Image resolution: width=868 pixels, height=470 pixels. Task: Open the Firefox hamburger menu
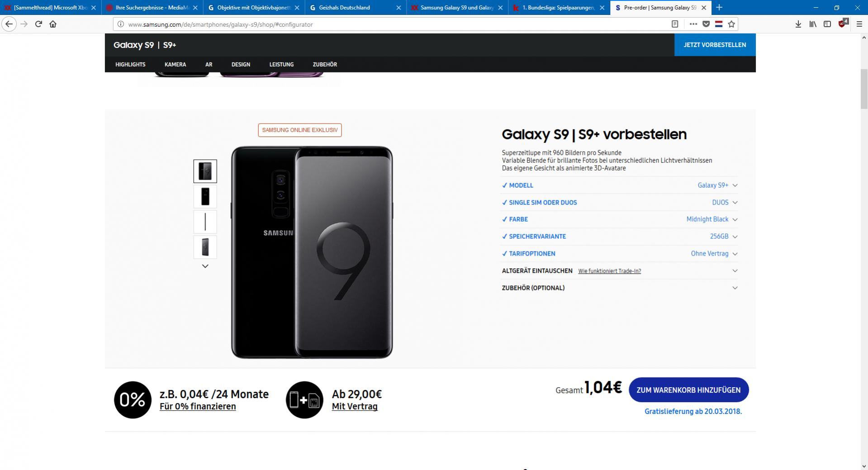[x=859, y=24]
